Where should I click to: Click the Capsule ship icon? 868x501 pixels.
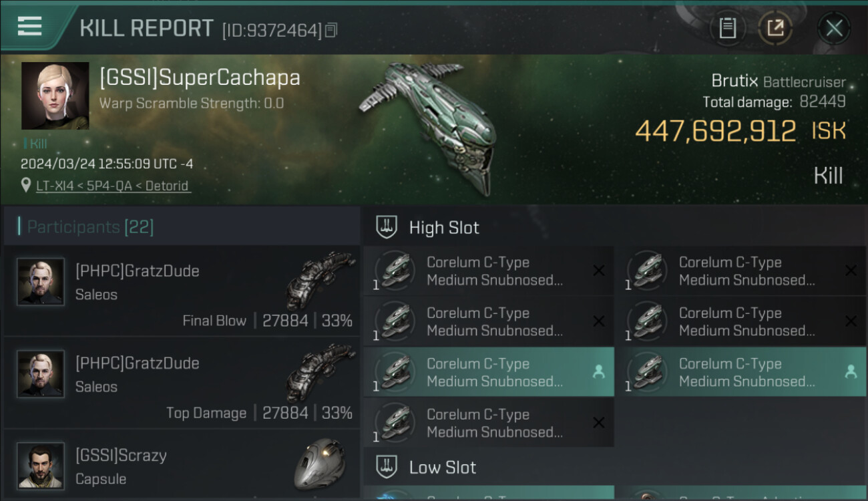pos(320,464)
